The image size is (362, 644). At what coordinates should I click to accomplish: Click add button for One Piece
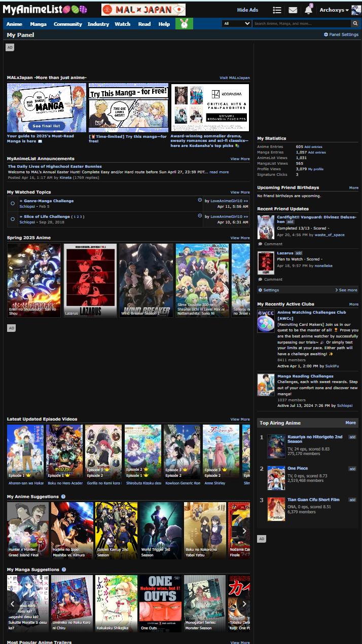click(x=352, y=469)
